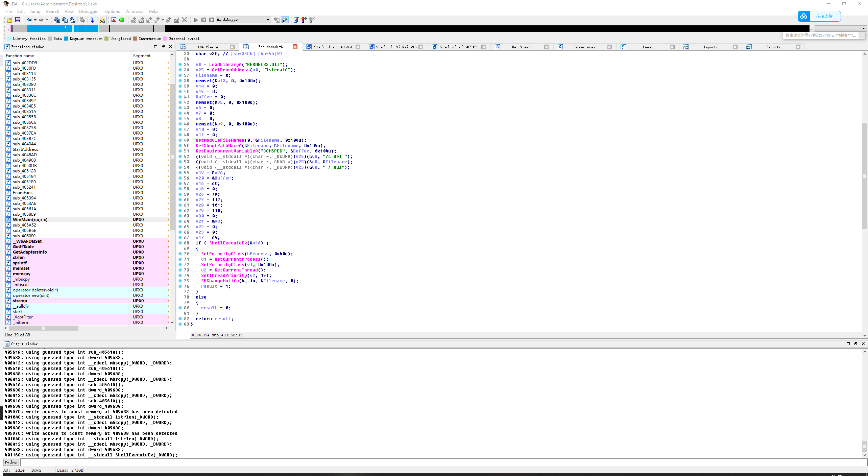Click the gray X delete icon
The image size is (868, 476).
pyautogui.click(x=185, y=20)
